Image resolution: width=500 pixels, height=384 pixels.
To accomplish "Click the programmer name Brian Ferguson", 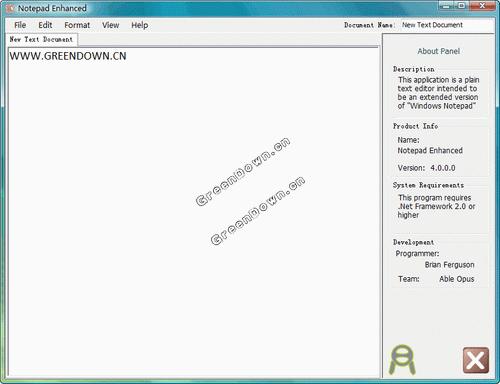I will coord(449,265).
